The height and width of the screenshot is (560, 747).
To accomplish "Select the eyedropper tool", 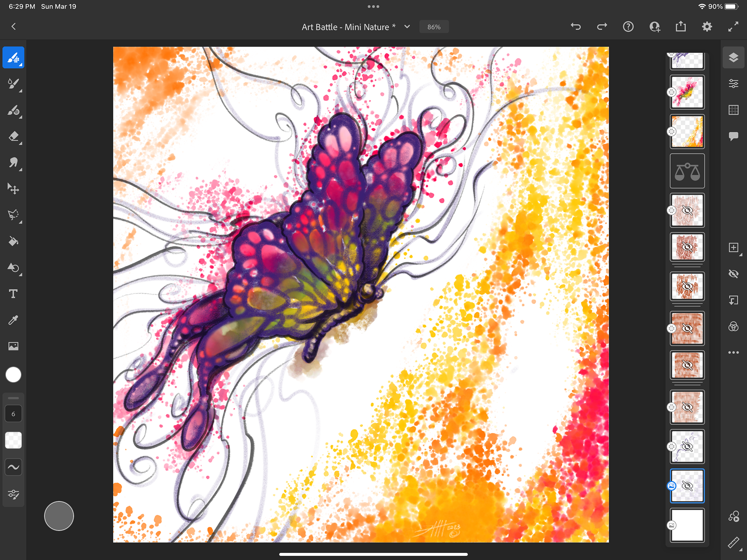I will [x=14, y=320].
